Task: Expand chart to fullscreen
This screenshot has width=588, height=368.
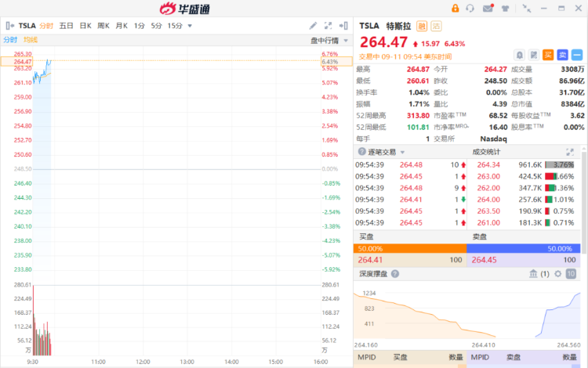Action: [343, 25]
